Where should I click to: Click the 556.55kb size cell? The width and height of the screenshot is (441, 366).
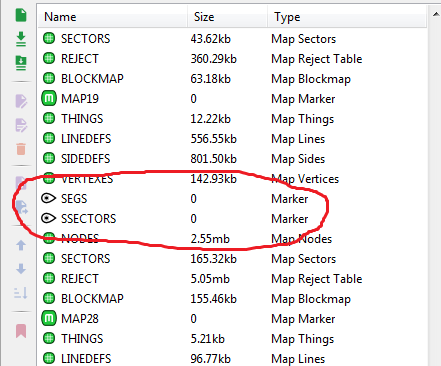(214, 139)
